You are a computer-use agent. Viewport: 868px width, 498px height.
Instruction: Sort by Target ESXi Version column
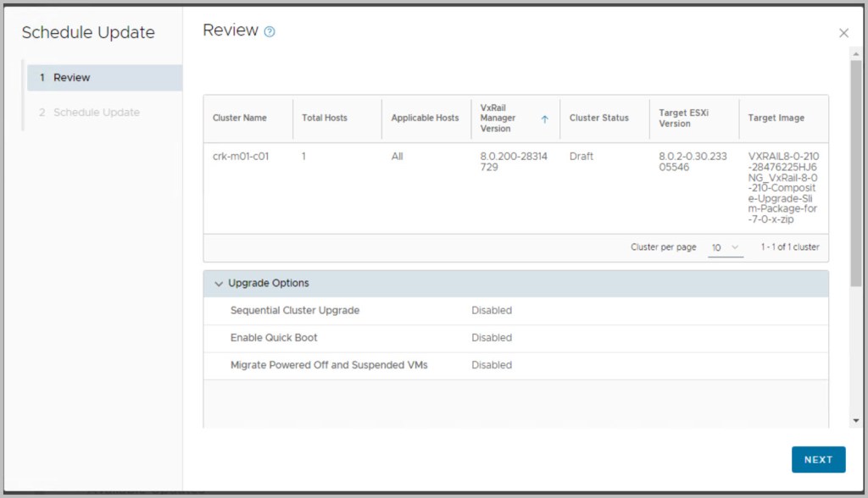[686, 119]
